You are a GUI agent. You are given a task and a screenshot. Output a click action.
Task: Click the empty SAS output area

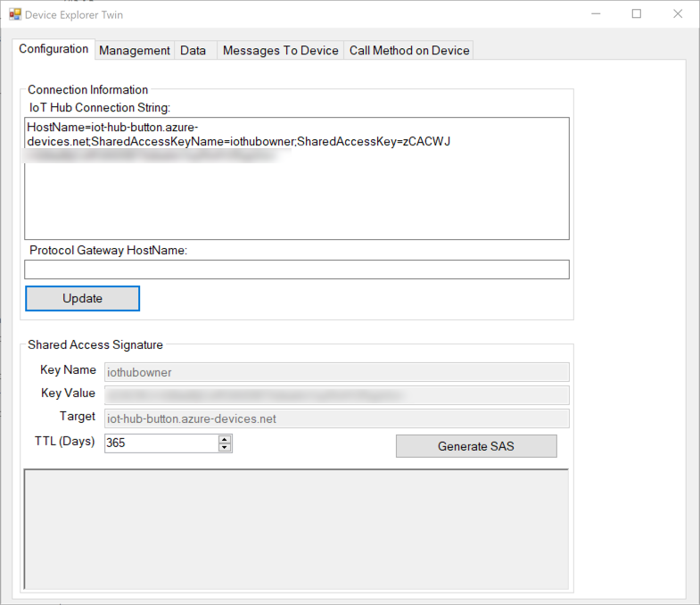pos(295,528)
